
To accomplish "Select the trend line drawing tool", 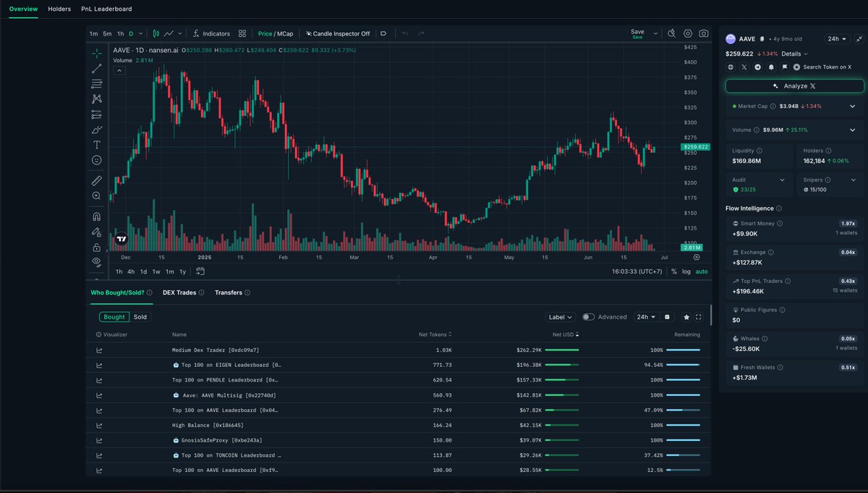I will (96, 69).
